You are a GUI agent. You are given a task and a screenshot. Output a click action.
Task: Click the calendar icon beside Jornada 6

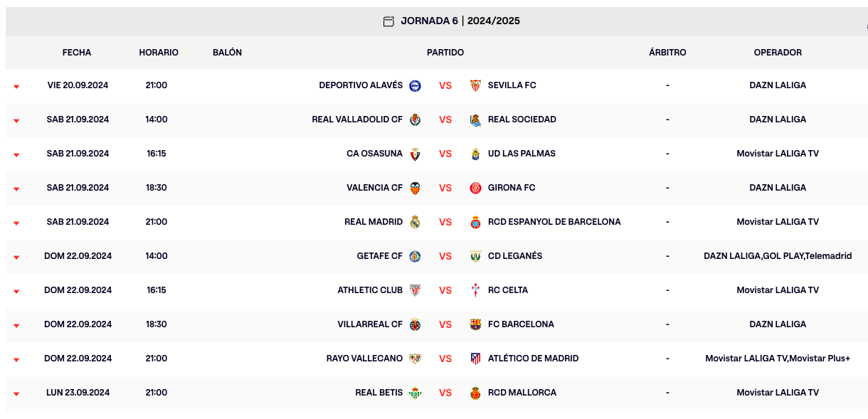point(388,21)
